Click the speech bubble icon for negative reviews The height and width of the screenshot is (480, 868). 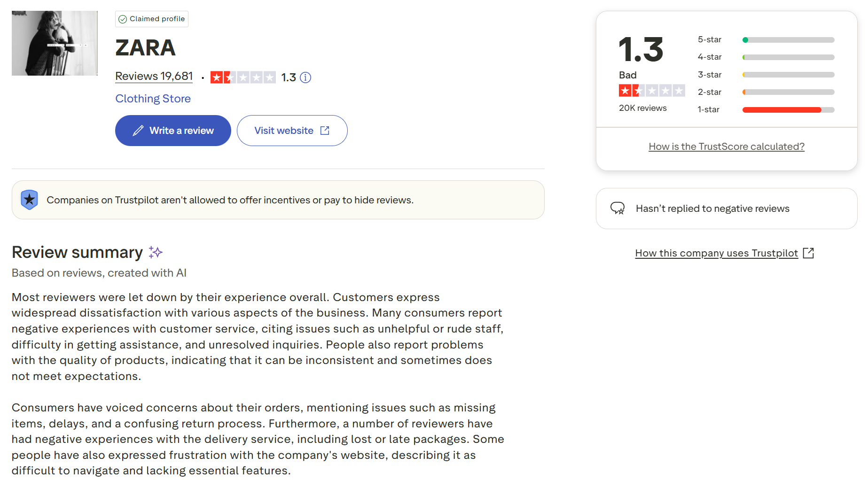(x=618, y=208)
